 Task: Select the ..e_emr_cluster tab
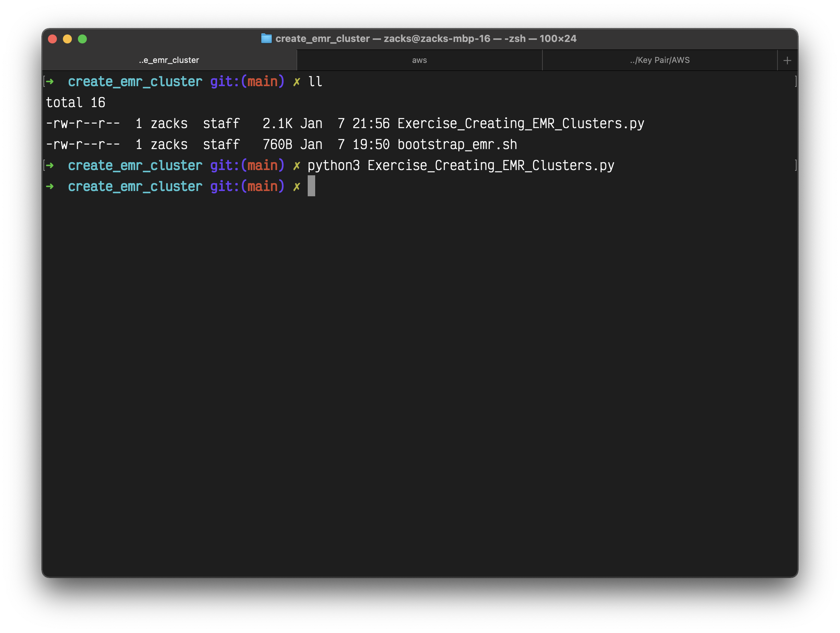click(x=169, y=60)
